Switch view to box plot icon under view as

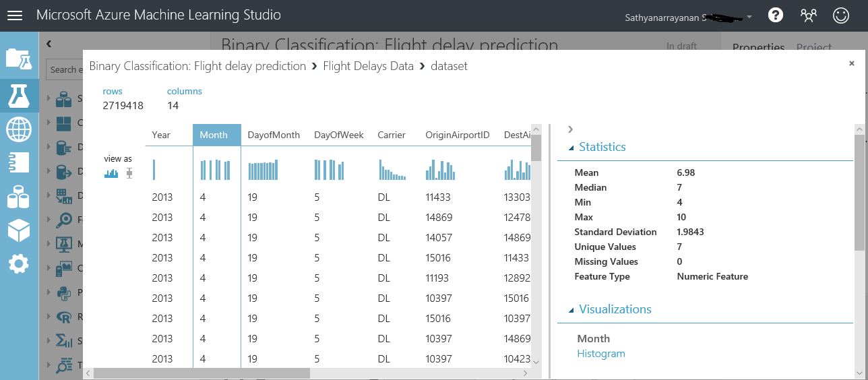[x=129, y=174]
